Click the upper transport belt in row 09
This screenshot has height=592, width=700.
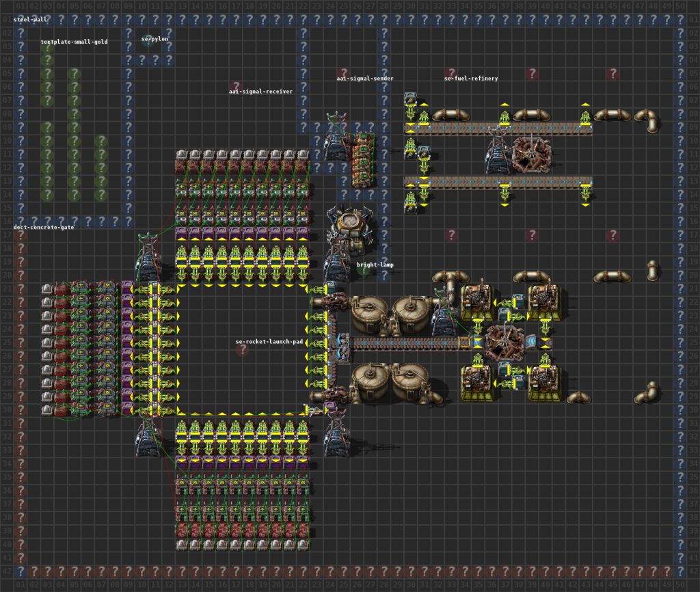(498, 129)
